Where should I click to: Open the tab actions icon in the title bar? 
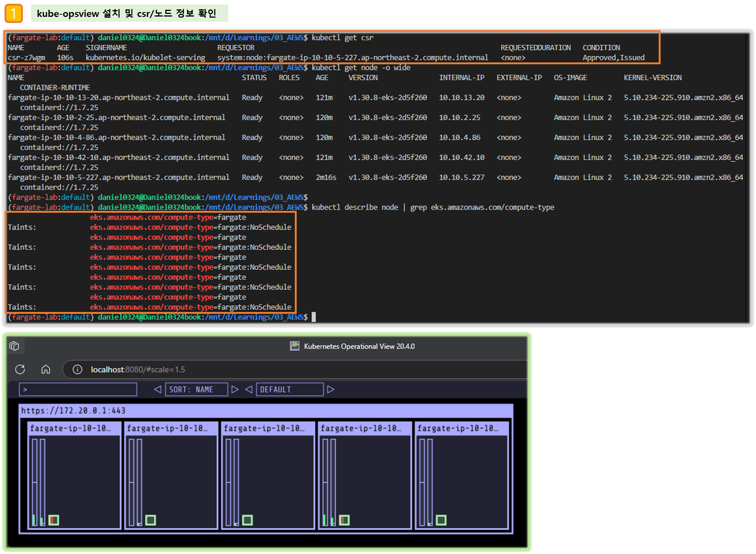click(15, 346)
